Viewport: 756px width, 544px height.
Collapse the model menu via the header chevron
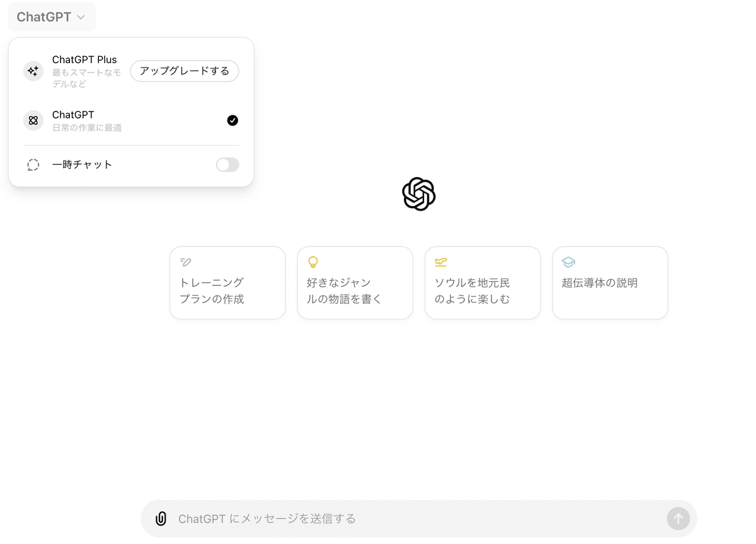coord(81,18)
